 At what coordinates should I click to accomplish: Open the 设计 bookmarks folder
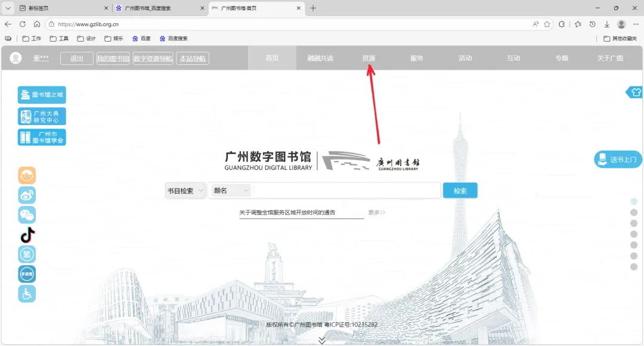click(86, 39)
